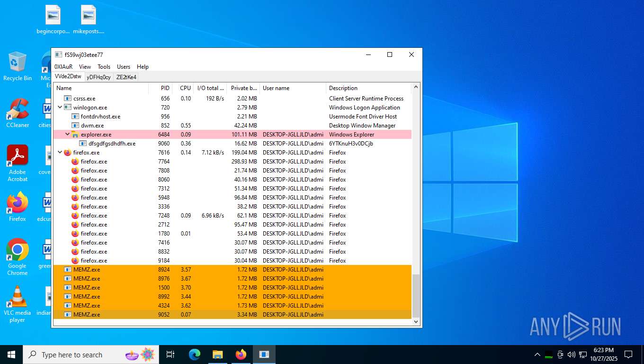644x364 pixels.
Task: Click the Firefox icon of PID 7808
Action: pos(75,171)
